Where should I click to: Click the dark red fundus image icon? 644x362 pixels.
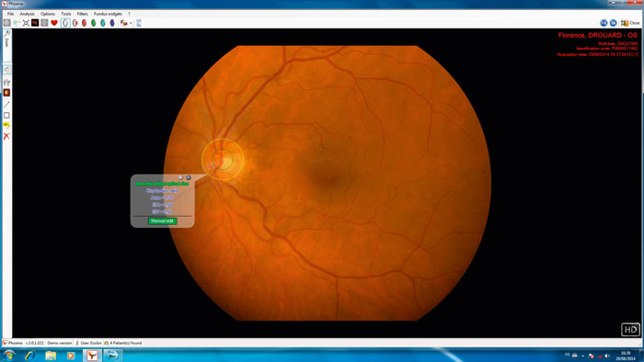tap(35, 23)
